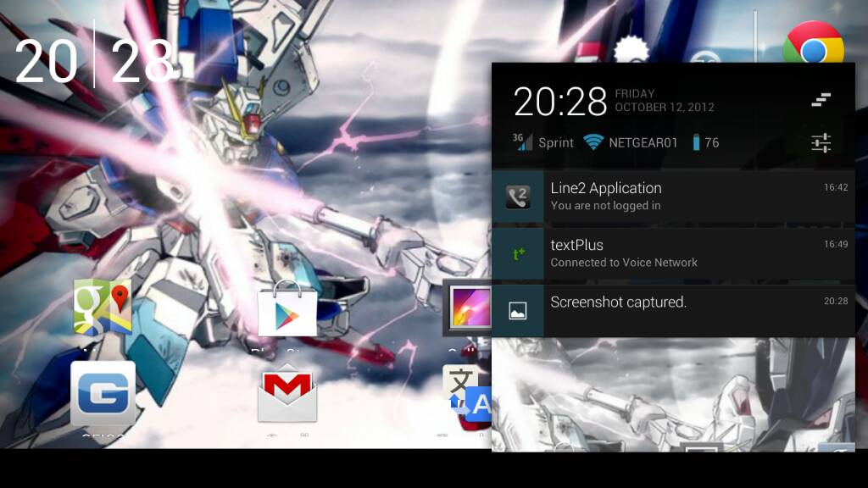The width and height of the screenshot is (868, 488).
Task: Tap the Line2 phone notification icon
Action: pyautogui.click(x=518, y=197)
